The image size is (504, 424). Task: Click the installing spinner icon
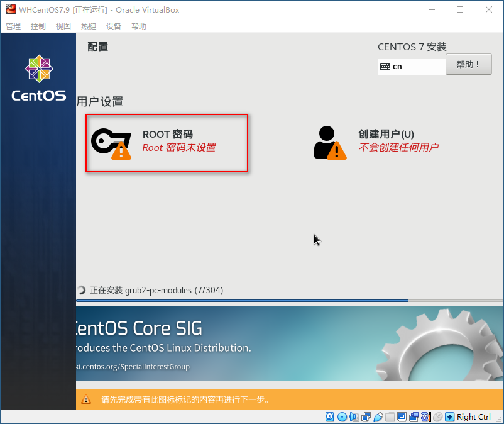tap(81, 290)
